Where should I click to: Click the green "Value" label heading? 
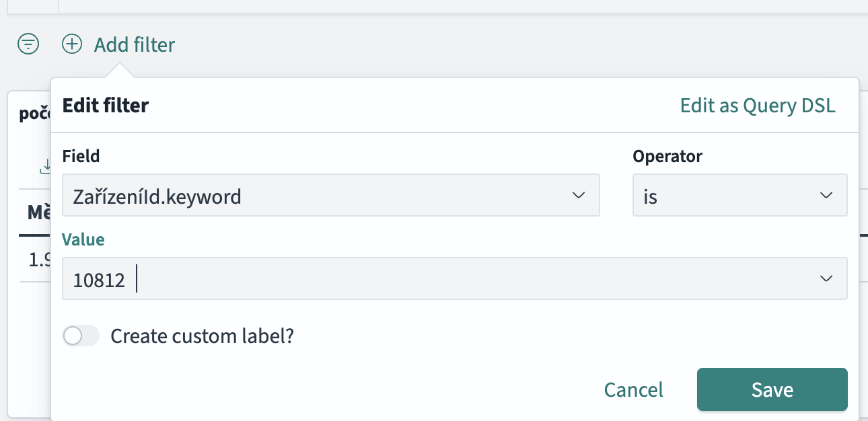[83, 239]
